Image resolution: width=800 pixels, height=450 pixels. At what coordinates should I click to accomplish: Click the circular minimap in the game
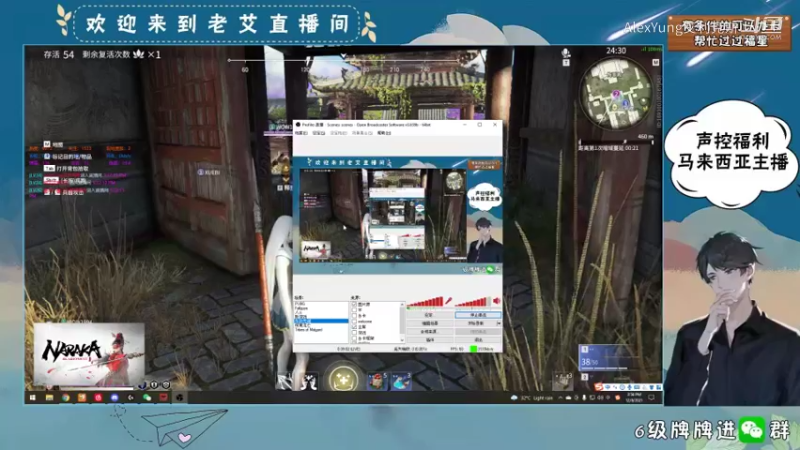(x=616, y=93)
